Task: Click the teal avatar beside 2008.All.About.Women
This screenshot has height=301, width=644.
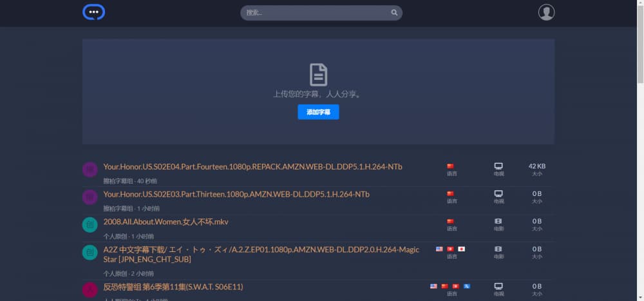Action: 90,224
